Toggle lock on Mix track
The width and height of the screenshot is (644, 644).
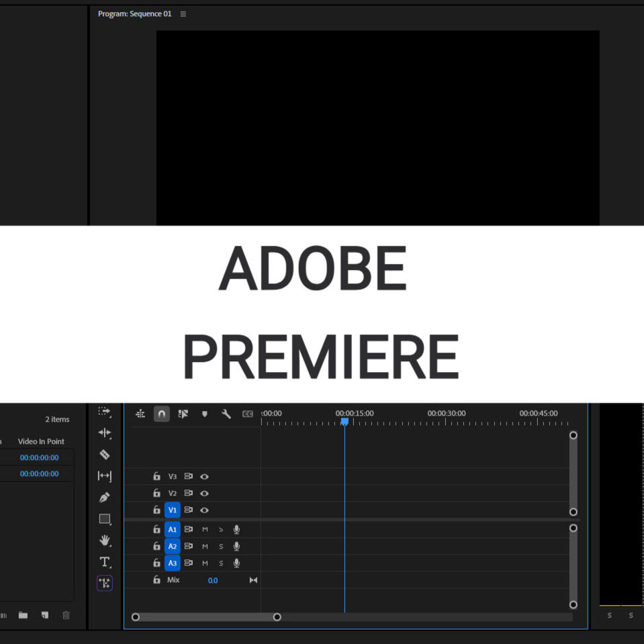click(x=156, y=580)
